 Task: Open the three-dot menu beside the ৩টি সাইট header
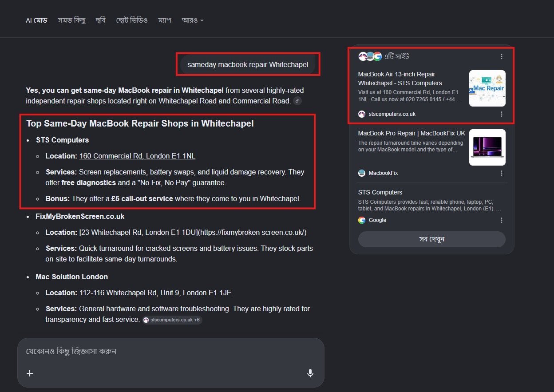pyautogui.click(x=502, y=56)
